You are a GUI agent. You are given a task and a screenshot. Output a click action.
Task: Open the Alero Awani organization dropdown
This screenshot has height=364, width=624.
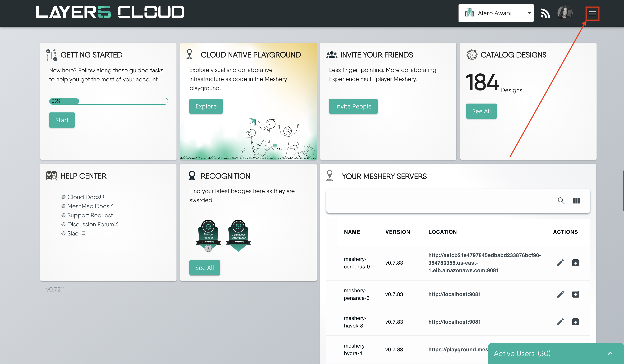(x=496, y=13)
